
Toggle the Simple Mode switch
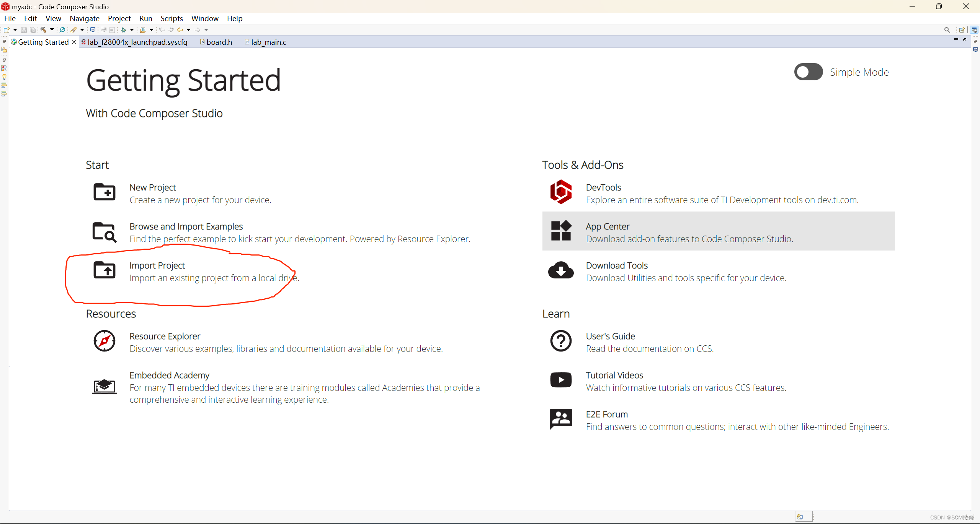point(808,72)
